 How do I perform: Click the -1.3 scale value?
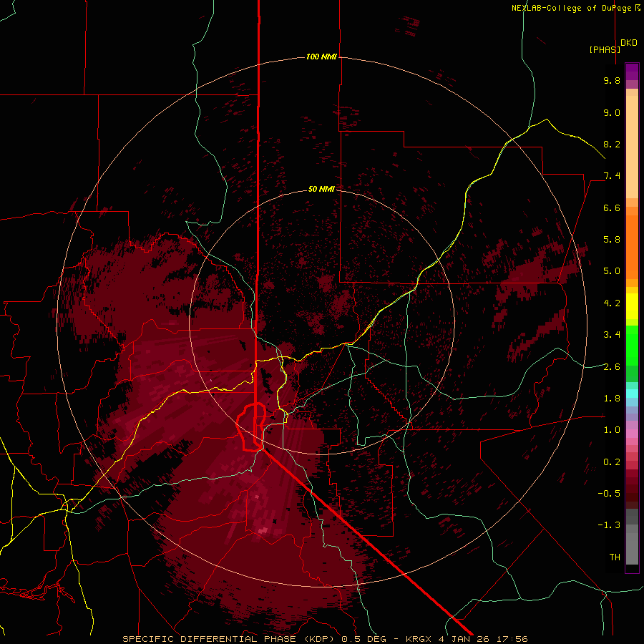coord(609,525)
